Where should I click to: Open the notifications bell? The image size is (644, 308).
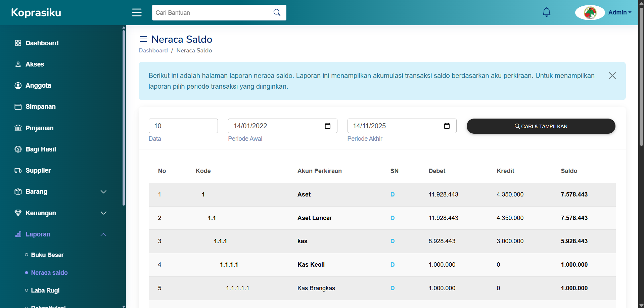click(x=546, y=12)
